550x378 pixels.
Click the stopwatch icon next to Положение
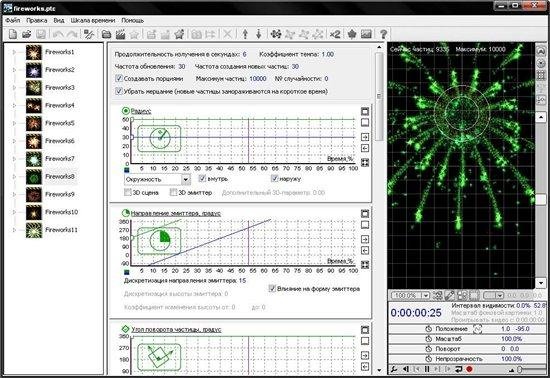[428, 329]
